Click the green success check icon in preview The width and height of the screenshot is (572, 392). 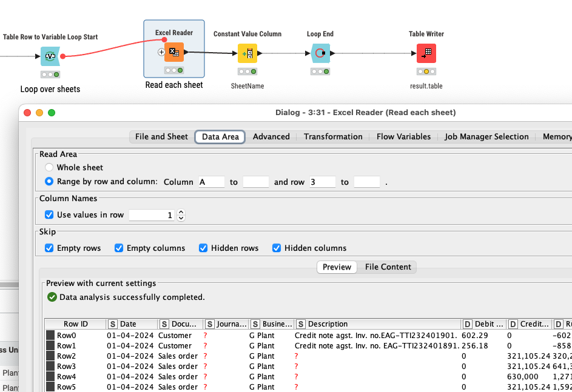[52, 297]
